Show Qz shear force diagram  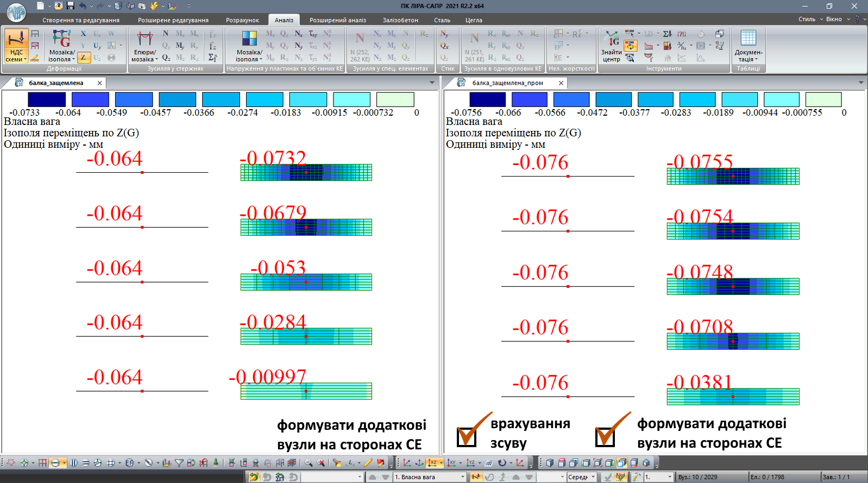pos(166,58)
